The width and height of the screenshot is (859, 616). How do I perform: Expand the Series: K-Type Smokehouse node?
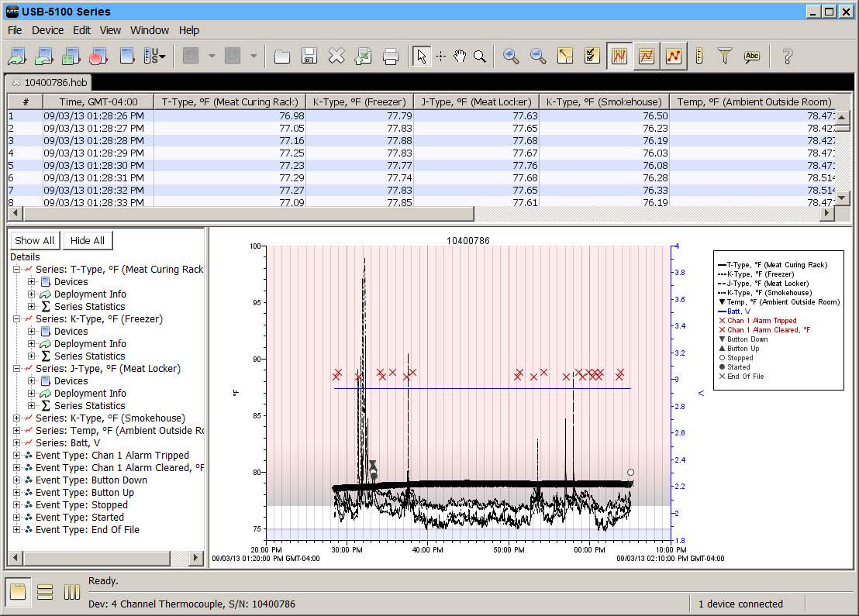[x=16, y=418]
